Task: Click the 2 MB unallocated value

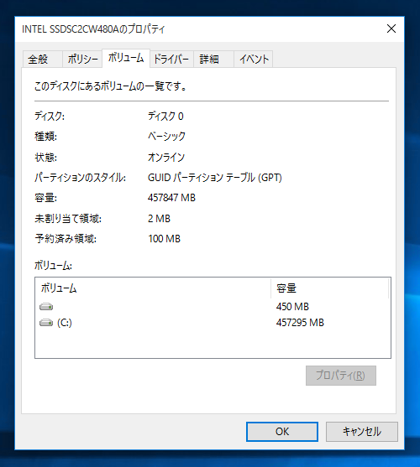Action: [159, 219]
